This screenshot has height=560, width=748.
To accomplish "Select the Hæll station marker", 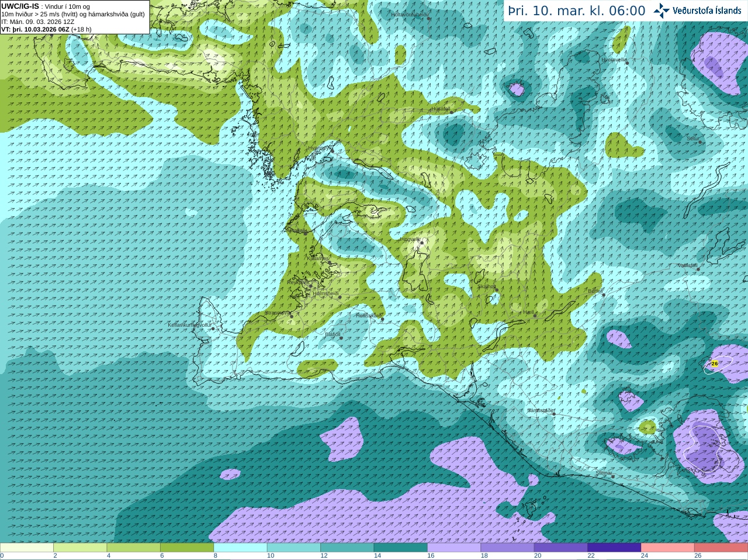I will 535,316.
